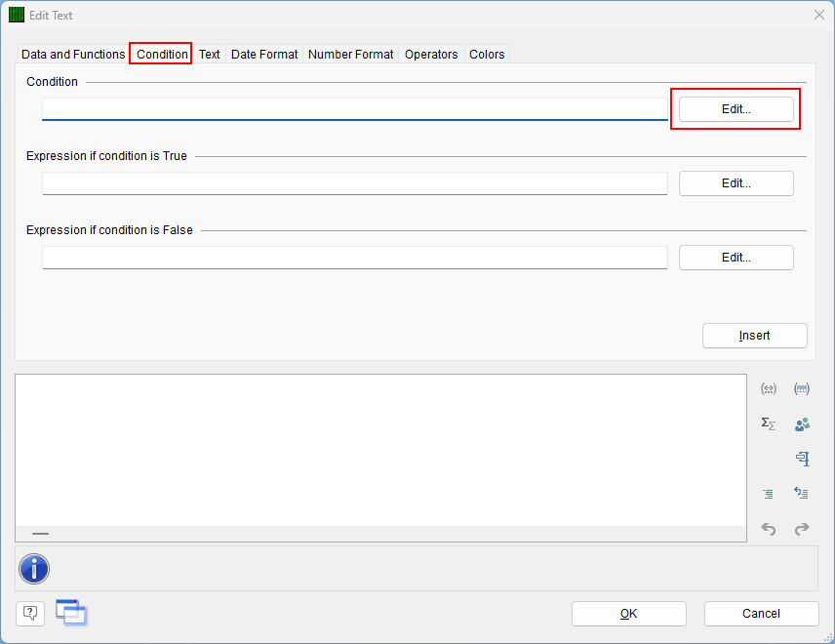The height and width of the screenshot is (644, 835).
Task: Open the sum/aggregate functions icon
Action: pyautogui.click(x=768, y=423)
